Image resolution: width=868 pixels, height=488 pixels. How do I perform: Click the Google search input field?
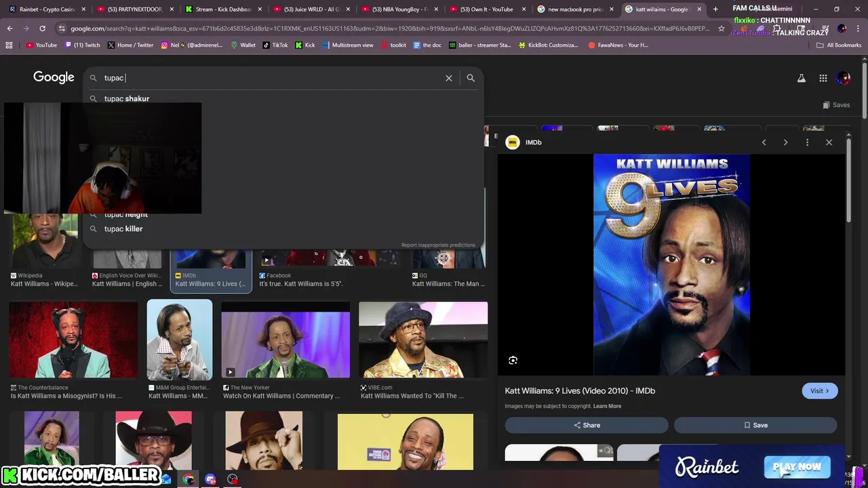pos(271,78)
